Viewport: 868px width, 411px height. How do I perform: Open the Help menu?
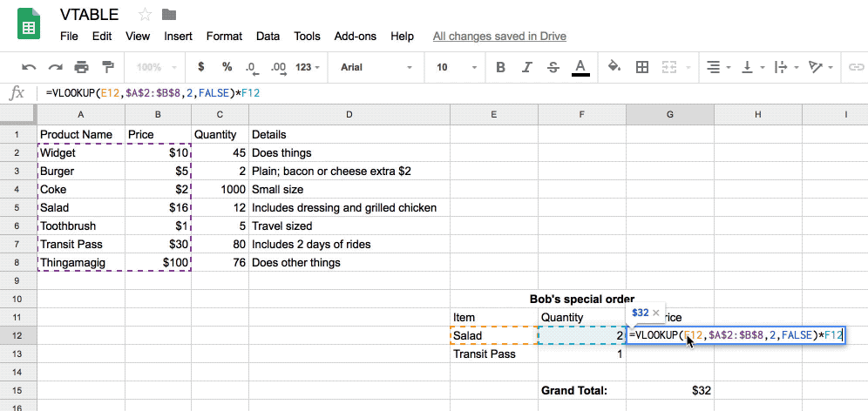point(402,37)
